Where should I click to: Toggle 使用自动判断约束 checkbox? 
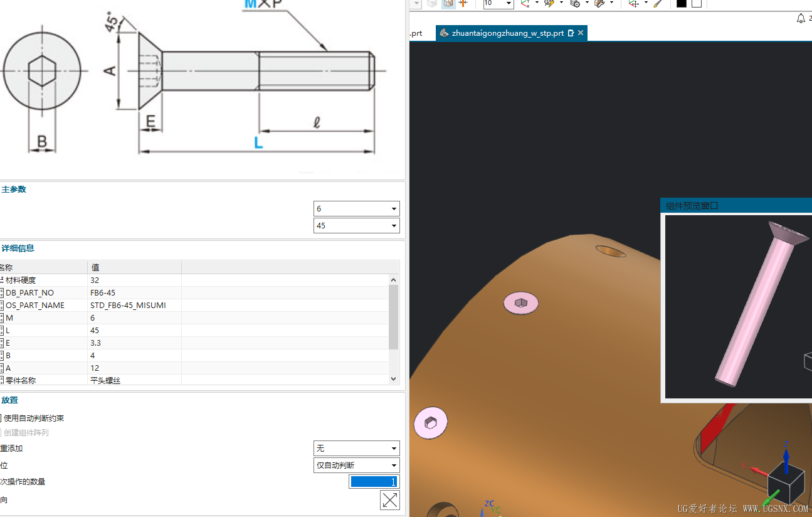pyautogui.click(x=1, y=418)
